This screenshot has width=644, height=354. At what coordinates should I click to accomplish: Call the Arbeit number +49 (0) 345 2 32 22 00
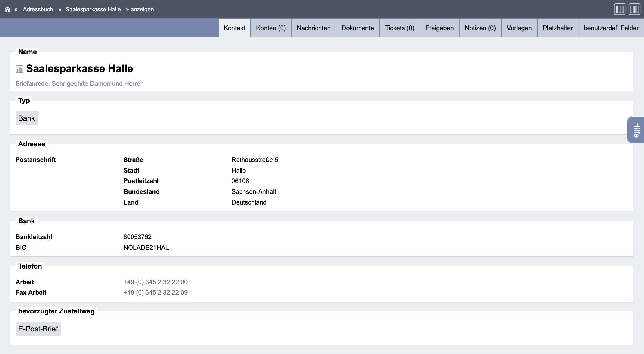pyautogui.click(x=155, y=282)
